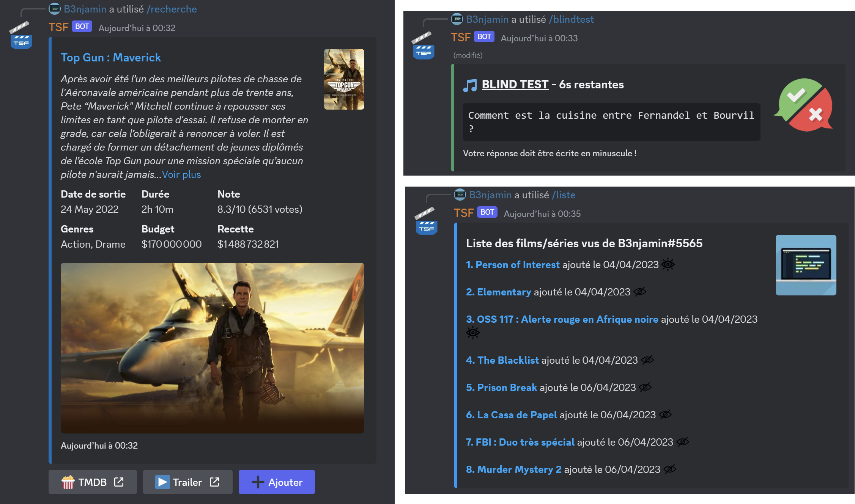
Task: Click the green/red check-cross blind test icon
Action: pos(803,105)
